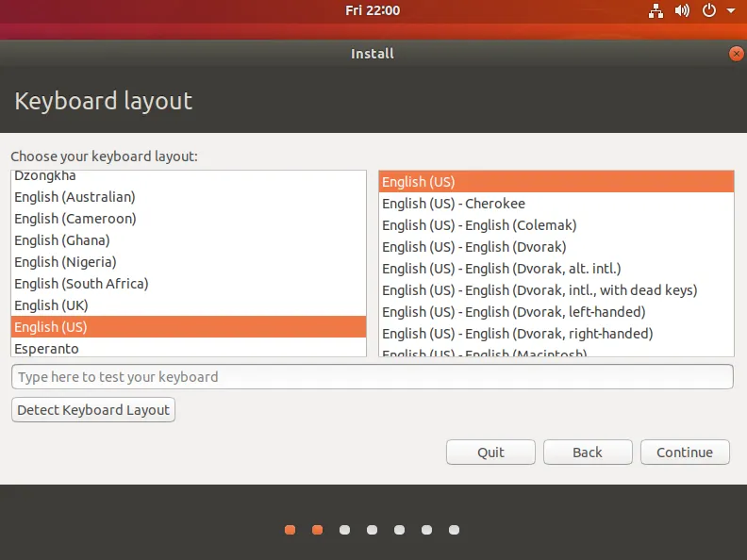Viewport: 747px width, 560px height.
Task: Click the Quit button
Action: pyautogui.click(x=490, y=452)
